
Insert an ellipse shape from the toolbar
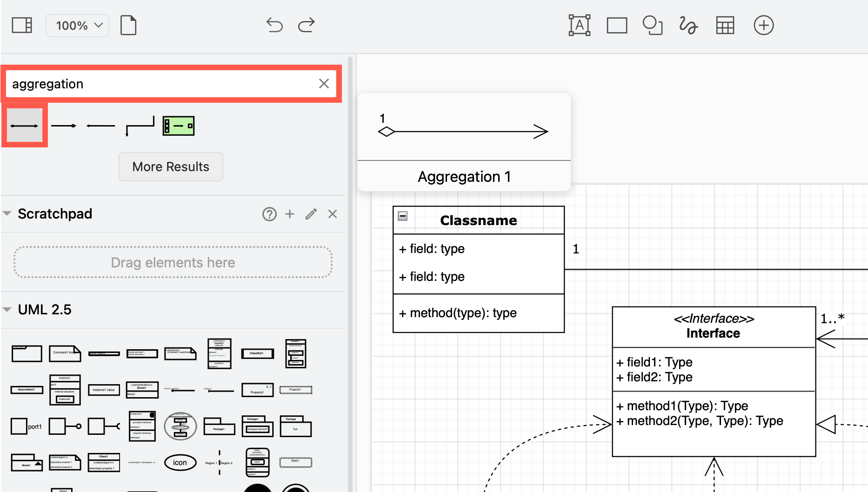click(x=652, y=25)
